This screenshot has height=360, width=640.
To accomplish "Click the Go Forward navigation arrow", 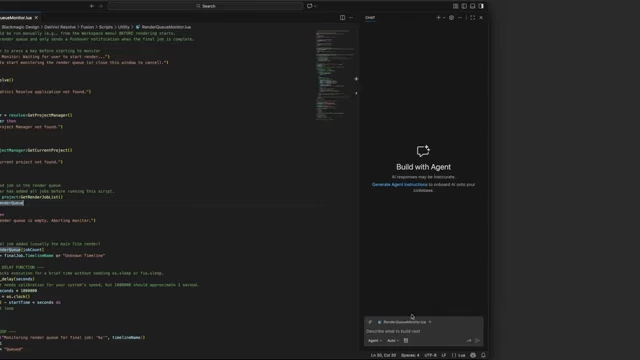I will pyautogui.click(x=101, y=6).
